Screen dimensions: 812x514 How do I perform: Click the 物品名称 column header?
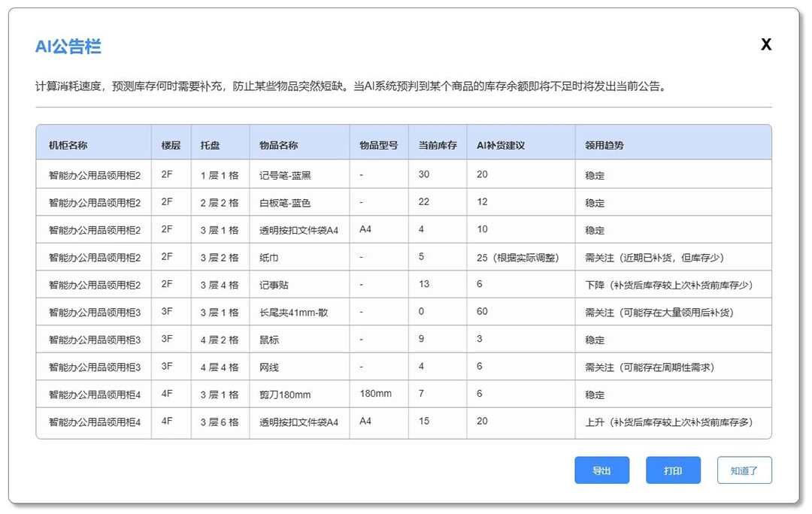click(x=278, y=145)
